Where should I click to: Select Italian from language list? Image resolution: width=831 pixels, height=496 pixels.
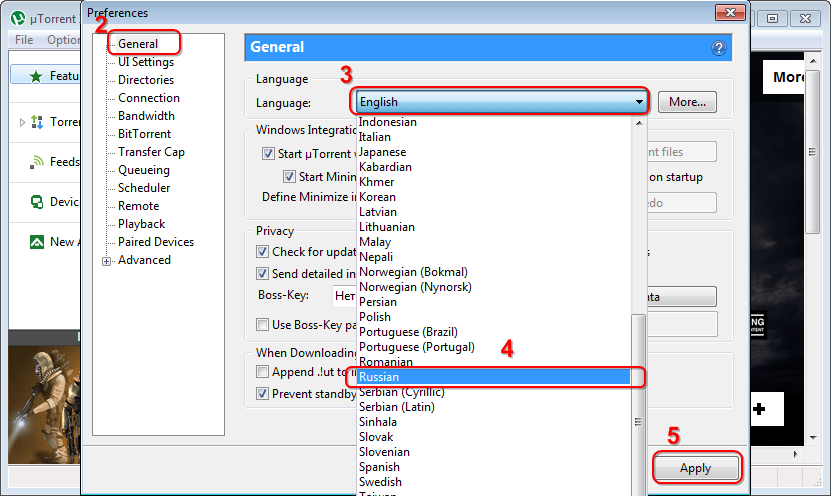click(x=494, y=137)
